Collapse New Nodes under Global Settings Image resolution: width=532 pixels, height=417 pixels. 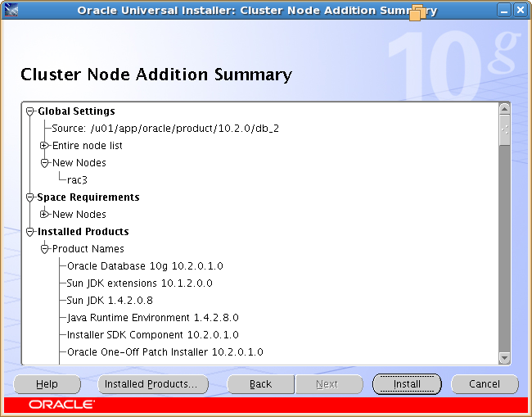(44, 163)
